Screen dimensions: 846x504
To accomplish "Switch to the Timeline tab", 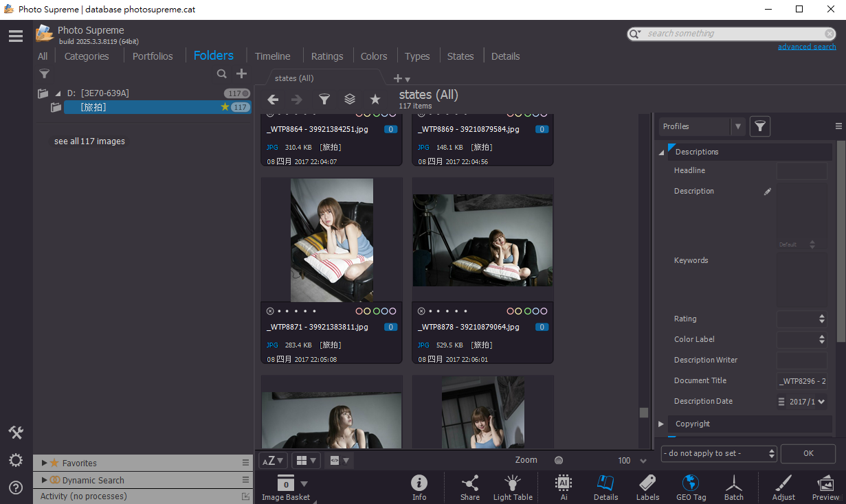I will pyautogui.click(x=272, y=56).
